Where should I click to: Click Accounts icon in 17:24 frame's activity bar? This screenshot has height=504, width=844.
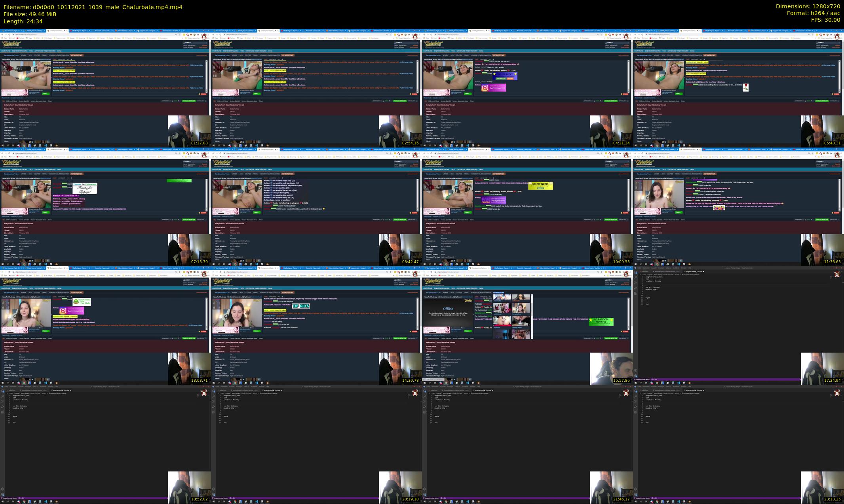635,370
